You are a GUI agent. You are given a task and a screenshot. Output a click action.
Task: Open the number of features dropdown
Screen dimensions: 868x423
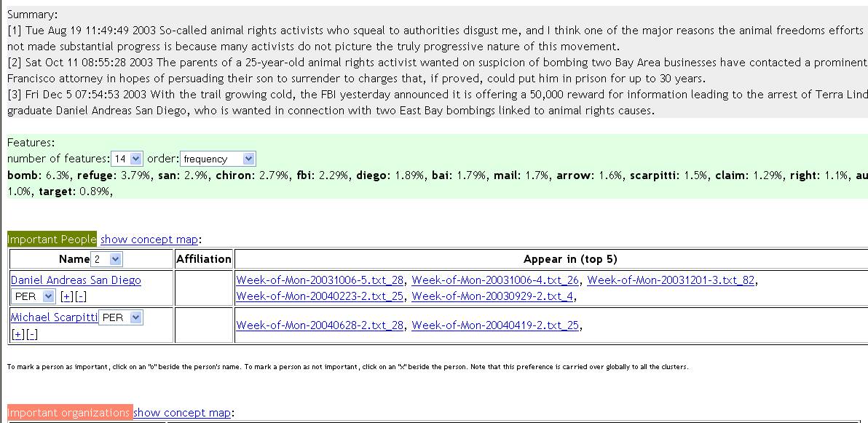127,159
